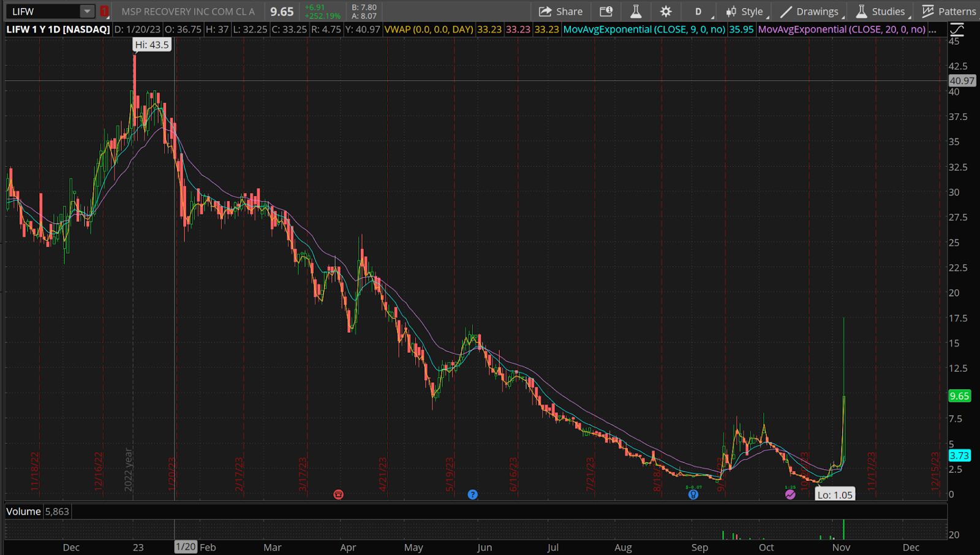Click the Volume subgraph label
This screenshot has height=555, width=980.
23,512
